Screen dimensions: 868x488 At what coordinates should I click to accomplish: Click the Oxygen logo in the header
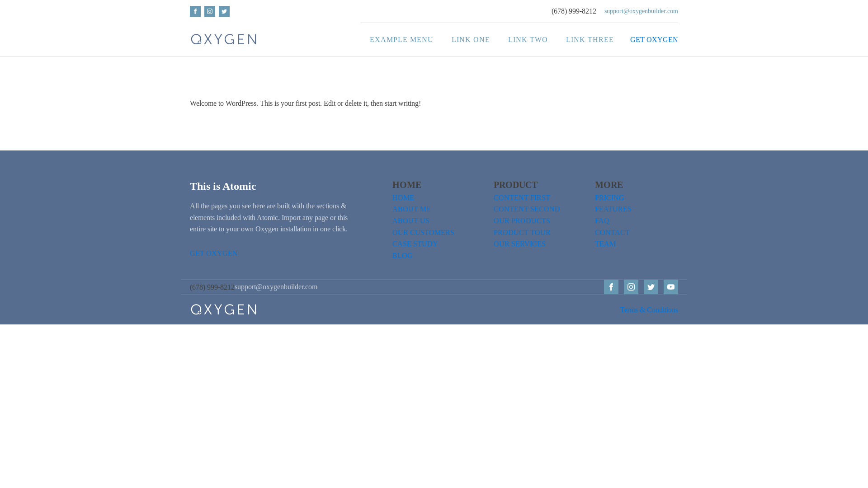click(x=224, y=39)
